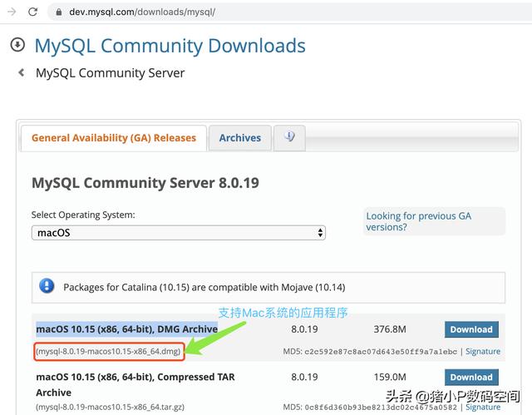Open the information icon tab
This screenshot has width=532, height=415.
pos(289,137)
